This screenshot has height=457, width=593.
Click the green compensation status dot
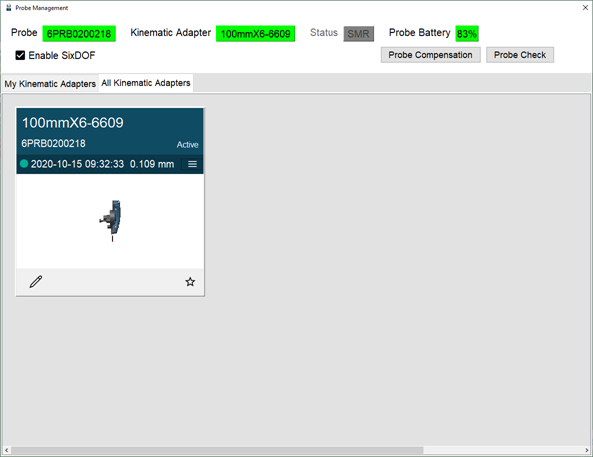24,164
